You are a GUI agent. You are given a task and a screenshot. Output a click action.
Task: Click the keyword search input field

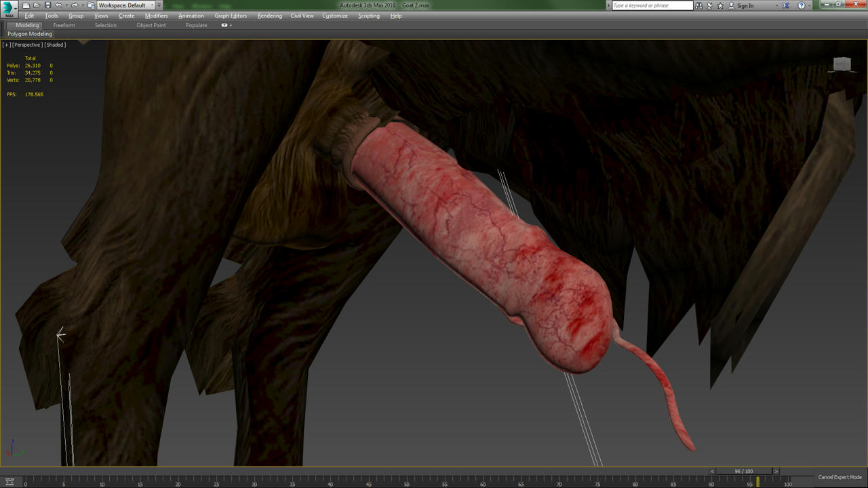(x=652, y=5)
